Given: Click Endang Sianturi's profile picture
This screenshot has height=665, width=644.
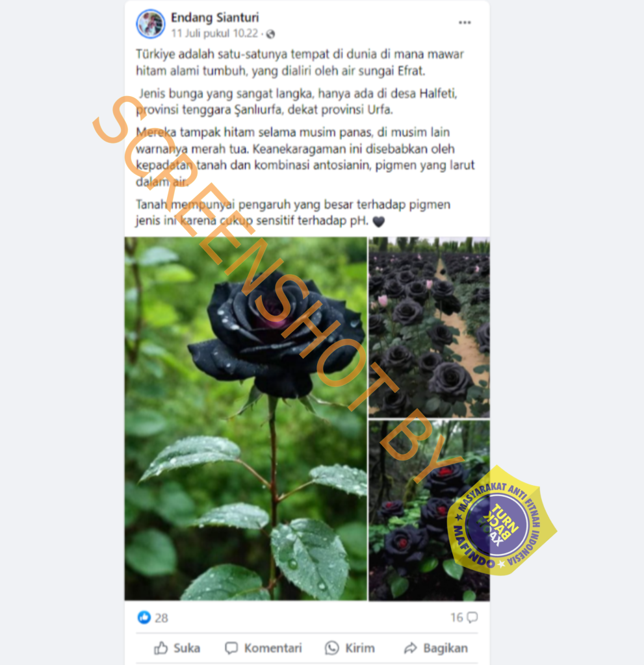Looking at the screenshot, I should [150, 24].
